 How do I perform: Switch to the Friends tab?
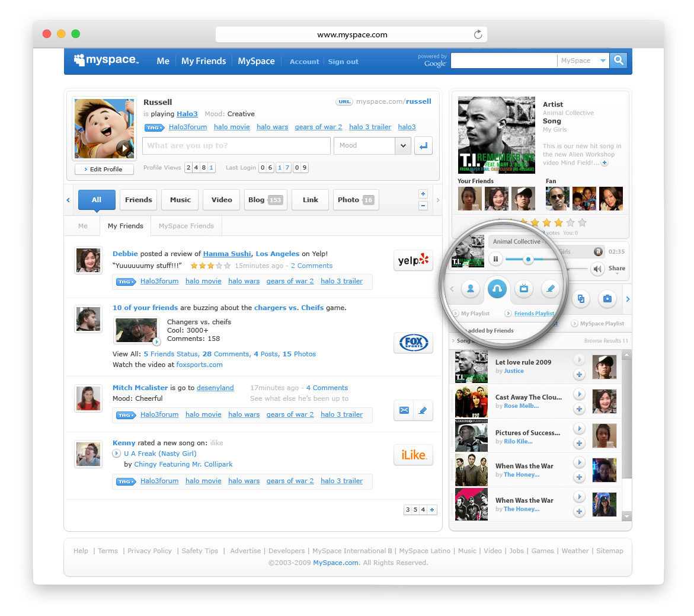(x=139, y=200)
